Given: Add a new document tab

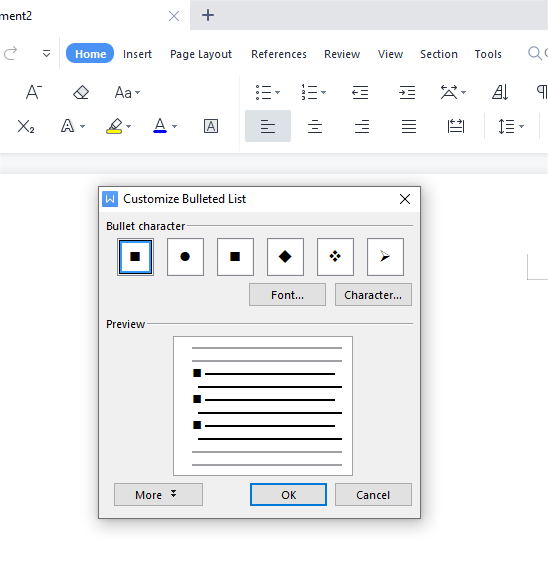Looking at the screenshot, I should click(208, 15).
